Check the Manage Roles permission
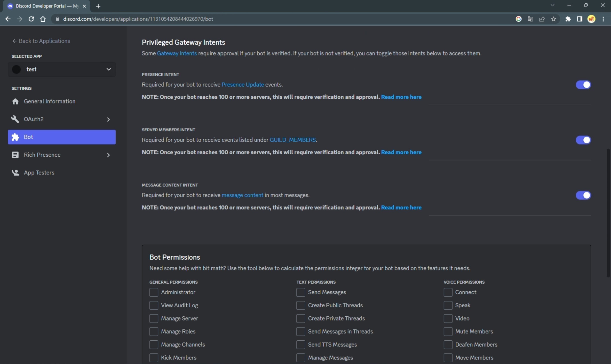The width and height of the screenshot is (611, 364). coord(154,332)
